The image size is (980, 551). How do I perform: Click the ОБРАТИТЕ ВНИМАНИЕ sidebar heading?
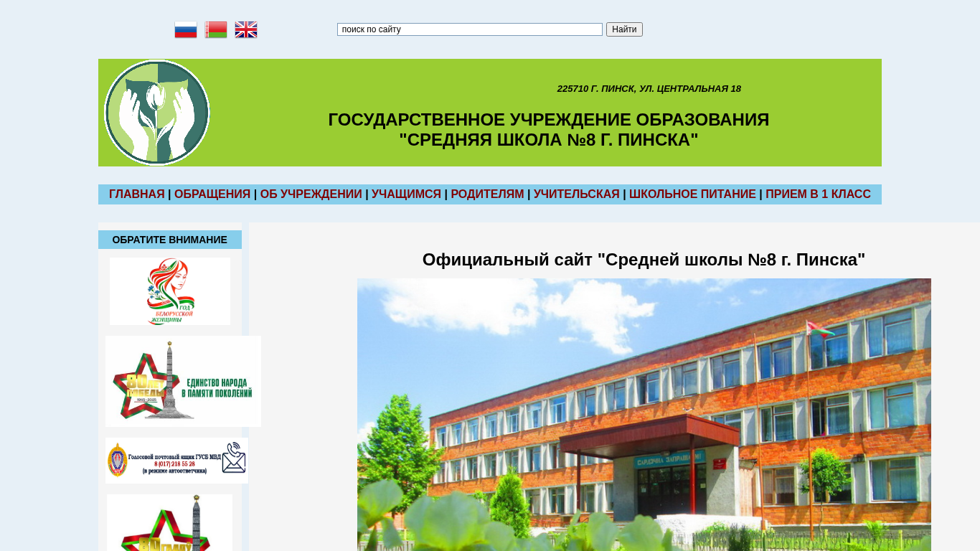[170, 240]
